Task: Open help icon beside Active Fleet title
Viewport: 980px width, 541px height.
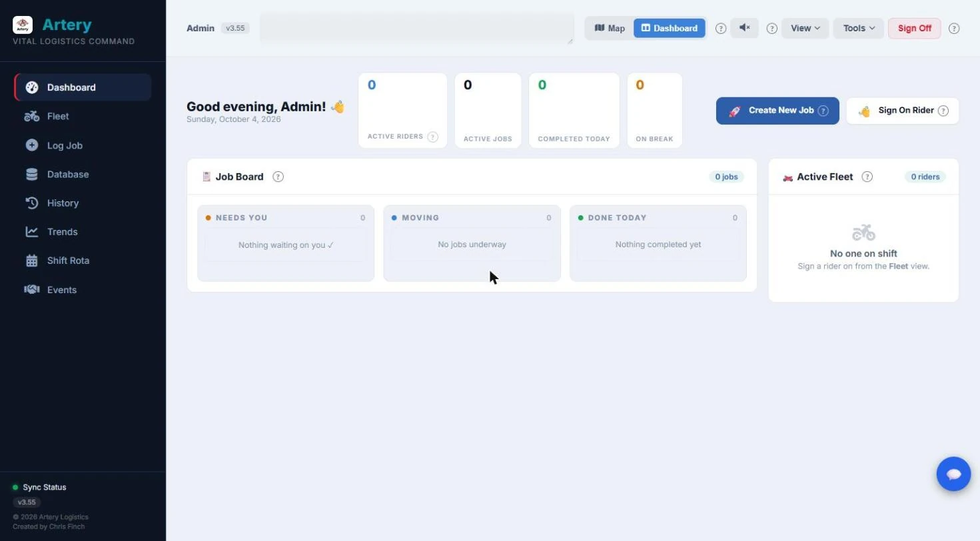Action: point(867,177)
